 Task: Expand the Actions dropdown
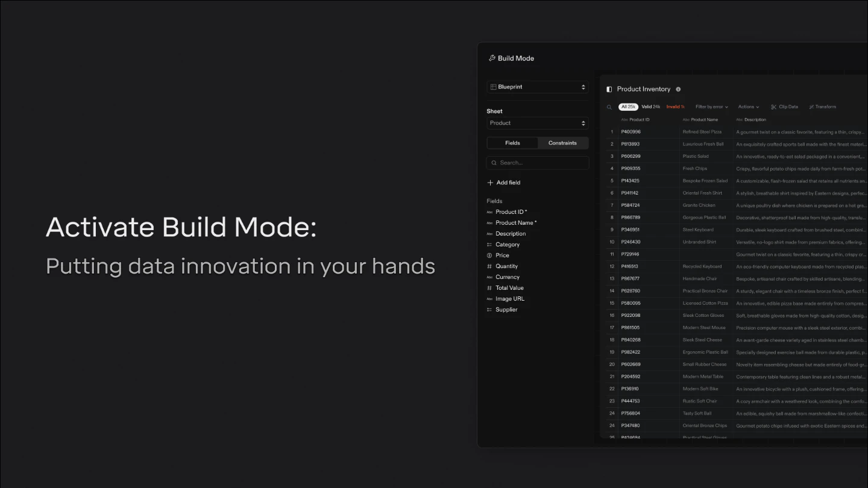click(x=748, y=107)
